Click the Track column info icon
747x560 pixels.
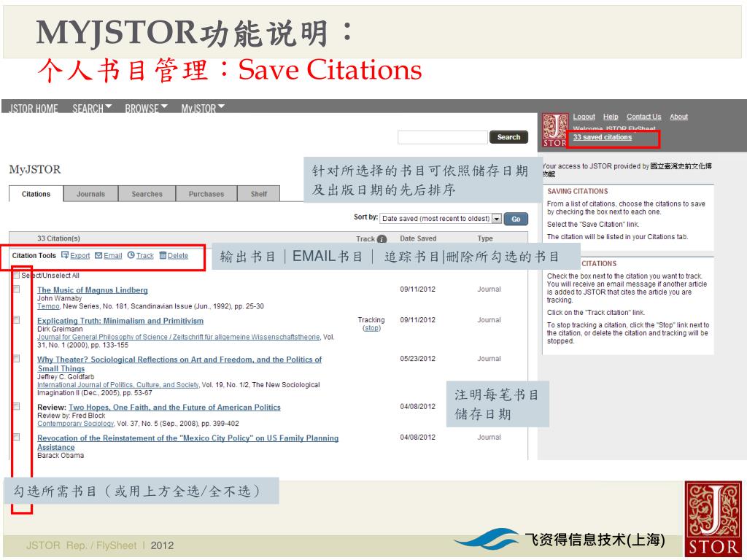tap(382, 239)
